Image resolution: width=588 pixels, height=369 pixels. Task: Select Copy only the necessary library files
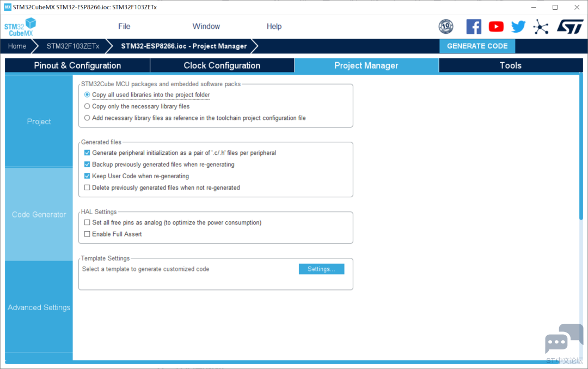click(87, 106)
